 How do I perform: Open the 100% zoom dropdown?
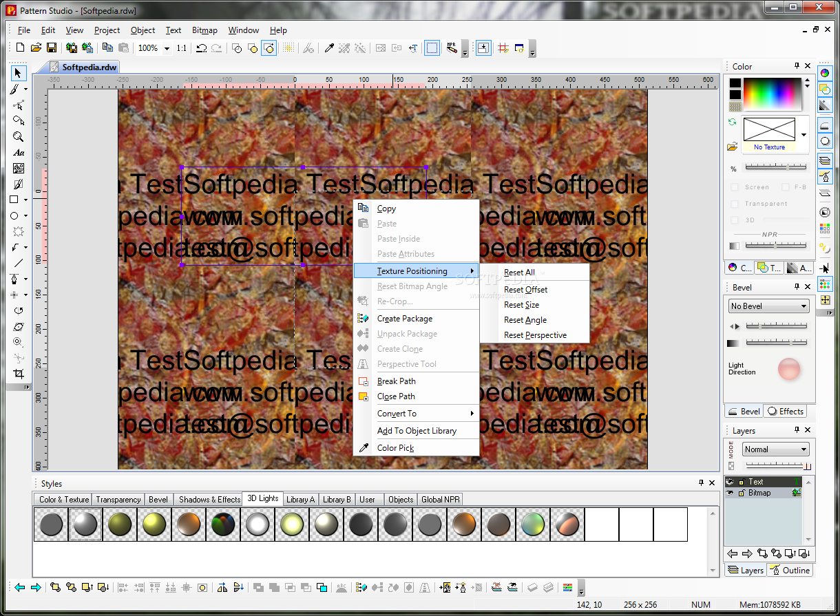(x=167, y=48)
